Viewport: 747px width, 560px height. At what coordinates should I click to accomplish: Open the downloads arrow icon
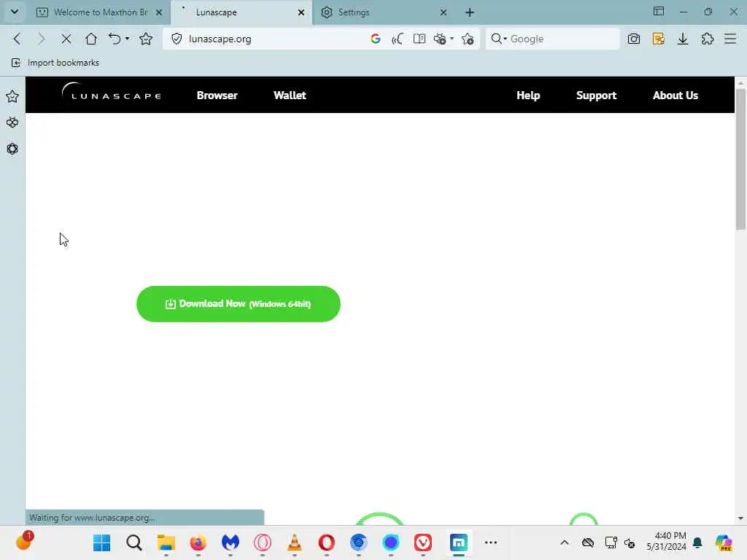tap(683, 39)
